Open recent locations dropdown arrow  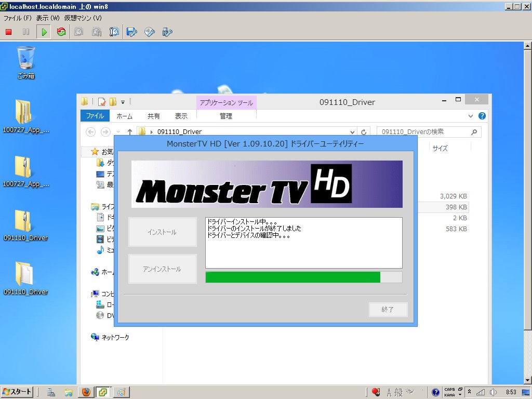(118, 131)
